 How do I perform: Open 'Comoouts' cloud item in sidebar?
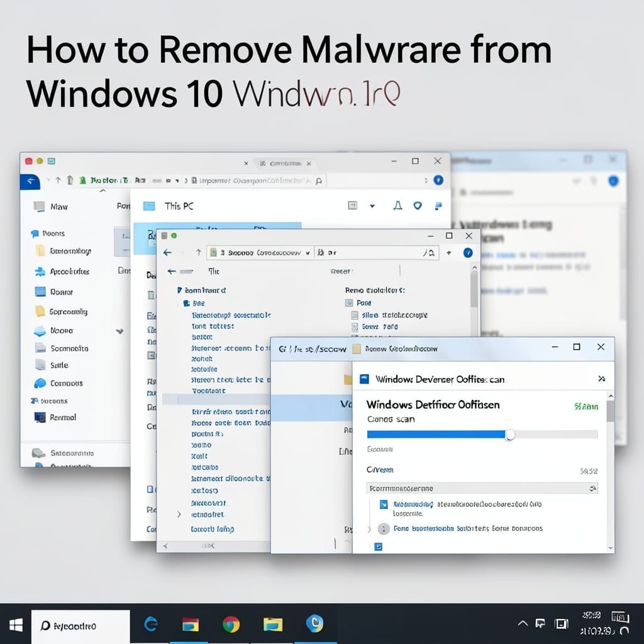tap(58, 383)
